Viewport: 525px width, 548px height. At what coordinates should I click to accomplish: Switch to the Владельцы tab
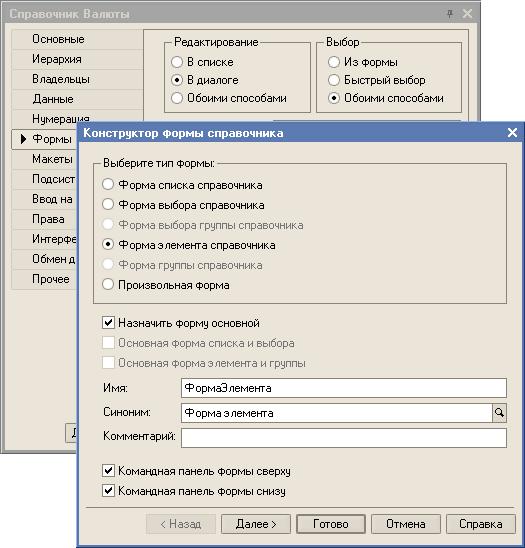77,79
